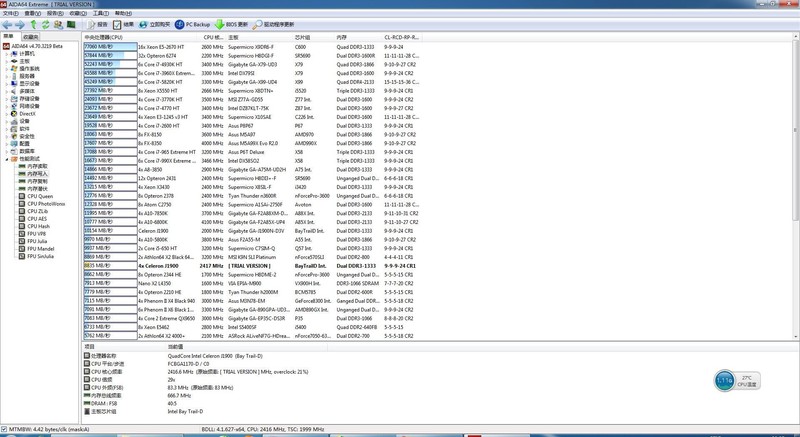Select the 32x Opteron 6274 row
Screen dimensions: 800x437
[x=253, y=56]
